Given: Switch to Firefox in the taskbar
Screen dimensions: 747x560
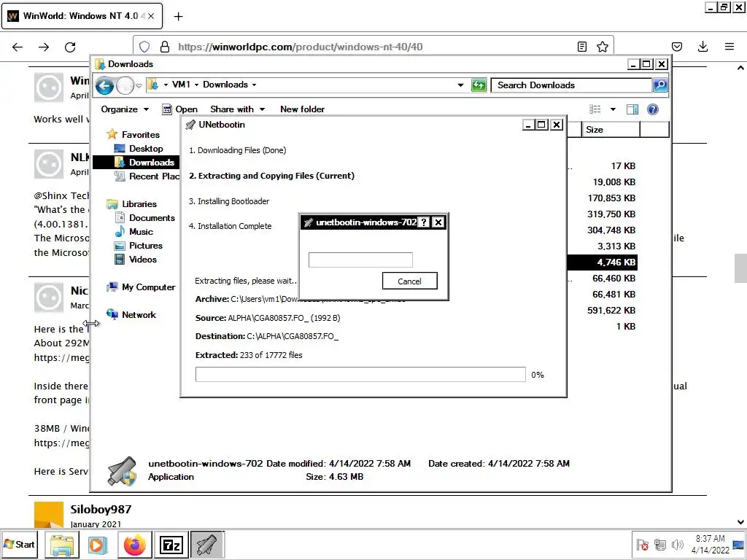Looking at the screenshot, I should click(135, 545).
